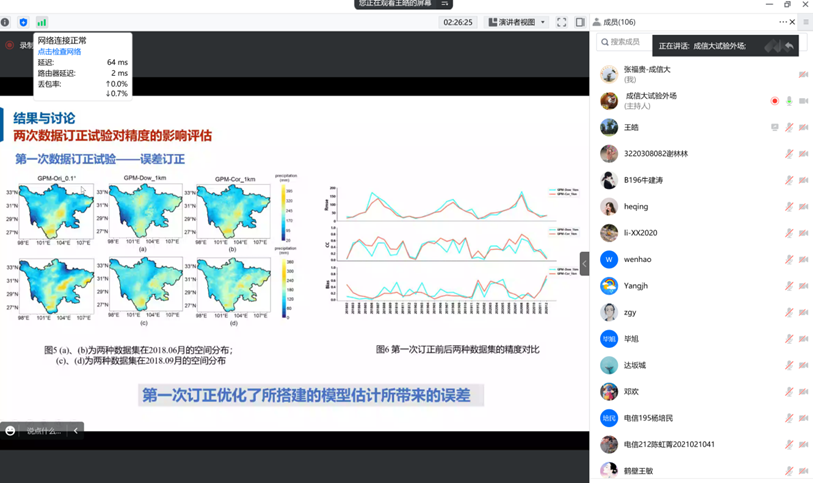Collapse members panel with side arrow handle
813x483 pixels.
pyautogui.click(x=585, y=263)
